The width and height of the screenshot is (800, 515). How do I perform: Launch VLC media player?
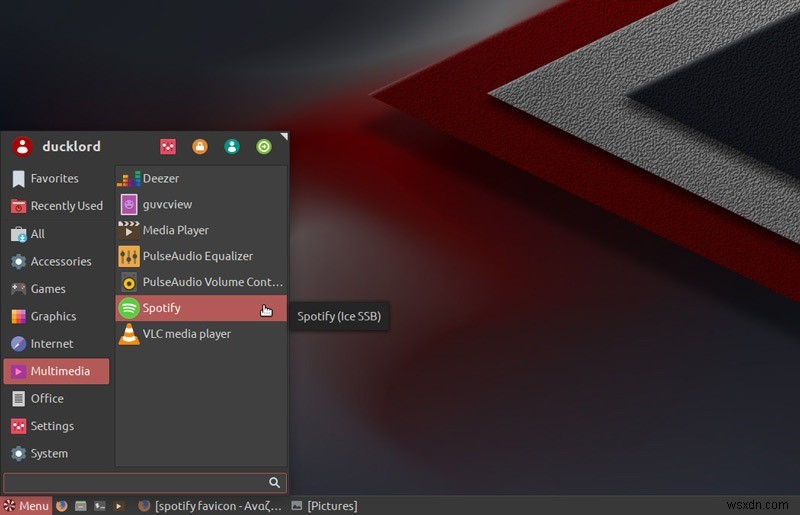pos(201,334)
